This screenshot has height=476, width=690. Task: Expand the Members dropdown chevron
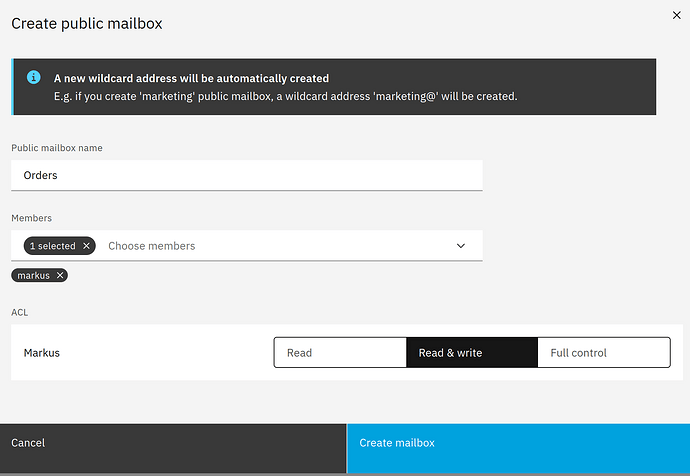461,245
